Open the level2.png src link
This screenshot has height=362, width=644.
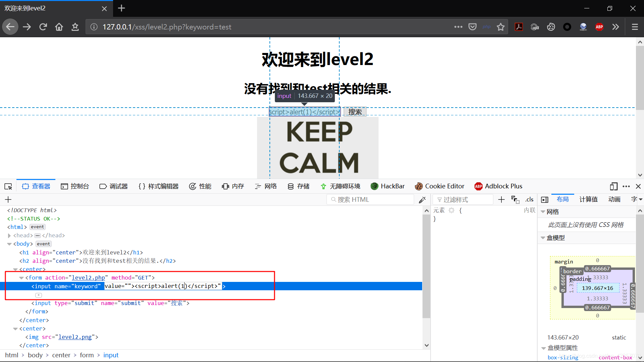click(75, 337)
